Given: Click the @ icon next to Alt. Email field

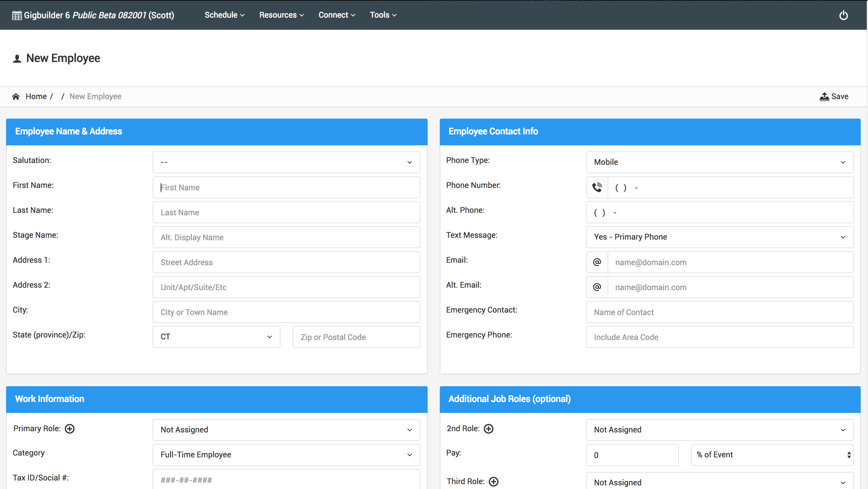Looking at the screenshot, I should pyautogui.click(x=597, y=287).
